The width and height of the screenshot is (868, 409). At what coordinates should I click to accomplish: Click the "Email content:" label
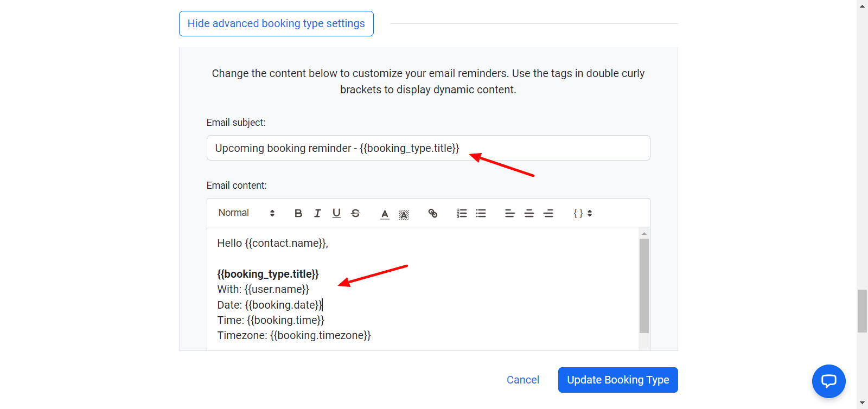tap(237, 186)
